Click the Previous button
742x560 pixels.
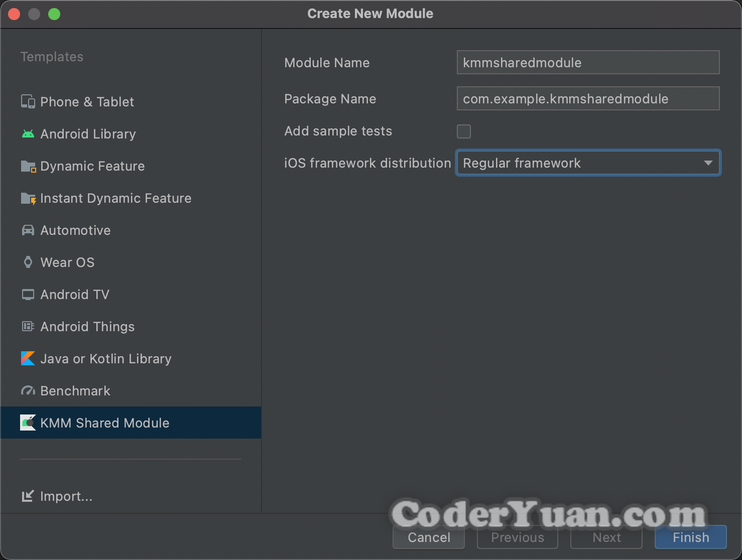(518, 537)
